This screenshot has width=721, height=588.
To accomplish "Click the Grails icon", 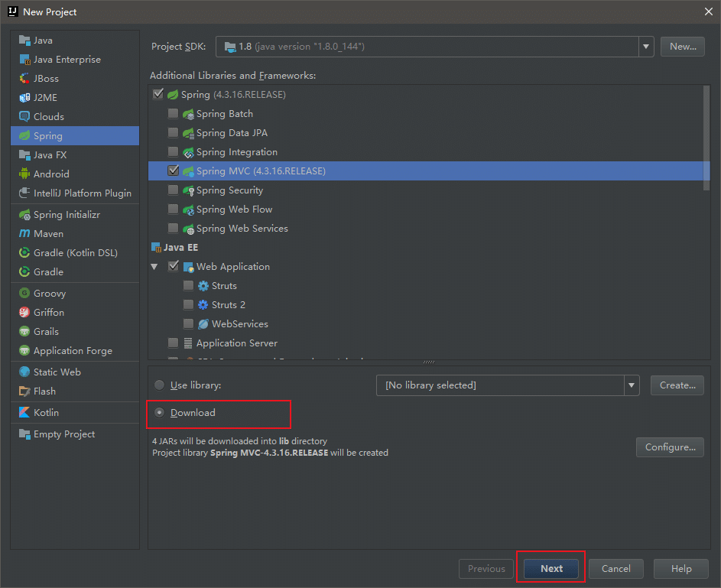I will pos(24,332).
